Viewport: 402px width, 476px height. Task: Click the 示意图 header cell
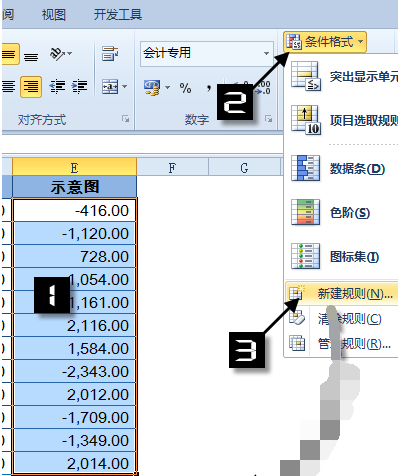point(74,187)
